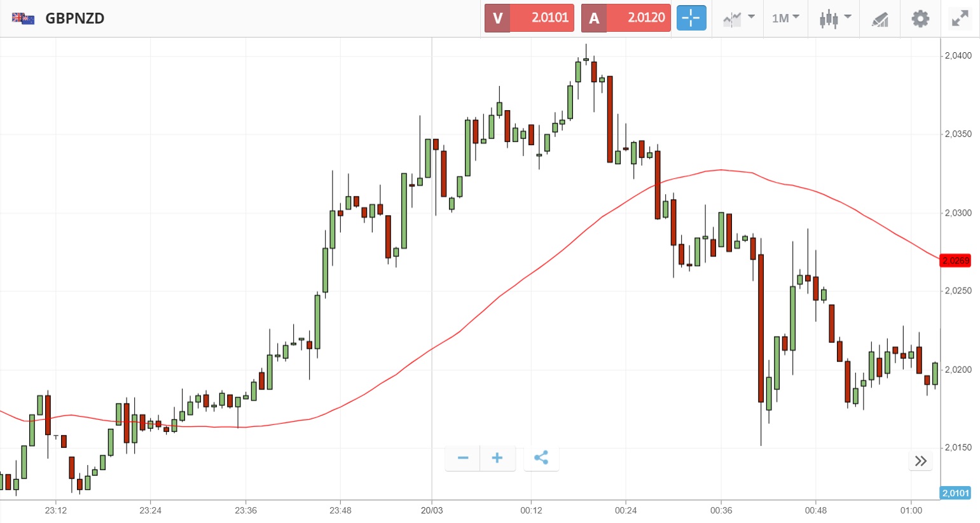Image resolution: width=980 pixels, height=523 pixels.
Task: Select the drawing tools pencil icon
Action: (880, 19)
